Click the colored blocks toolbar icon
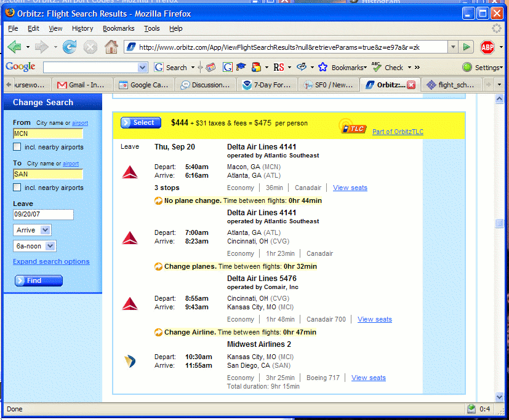509x420 pixels. point(257,67)
